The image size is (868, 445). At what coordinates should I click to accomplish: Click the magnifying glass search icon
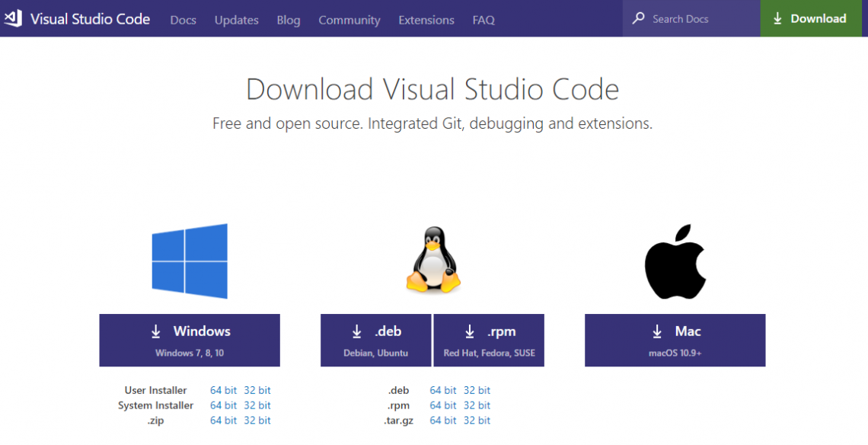click(638, 18)
